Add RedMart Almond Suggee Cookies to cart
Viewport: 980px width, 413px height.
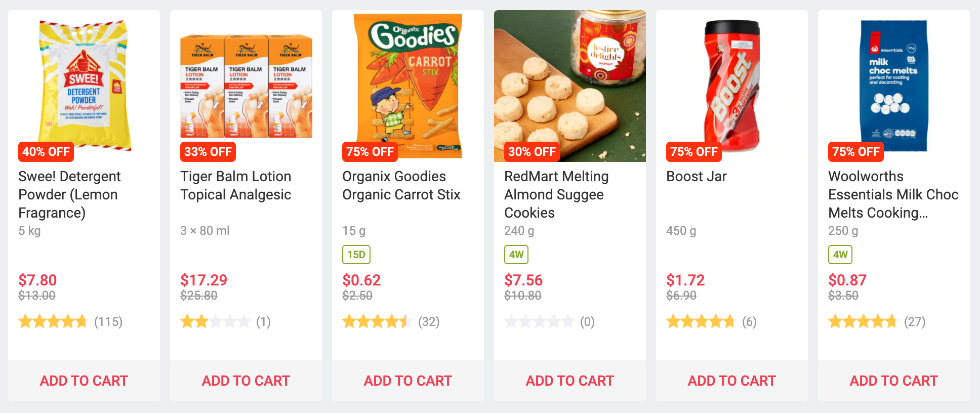[x=570, y=381]
